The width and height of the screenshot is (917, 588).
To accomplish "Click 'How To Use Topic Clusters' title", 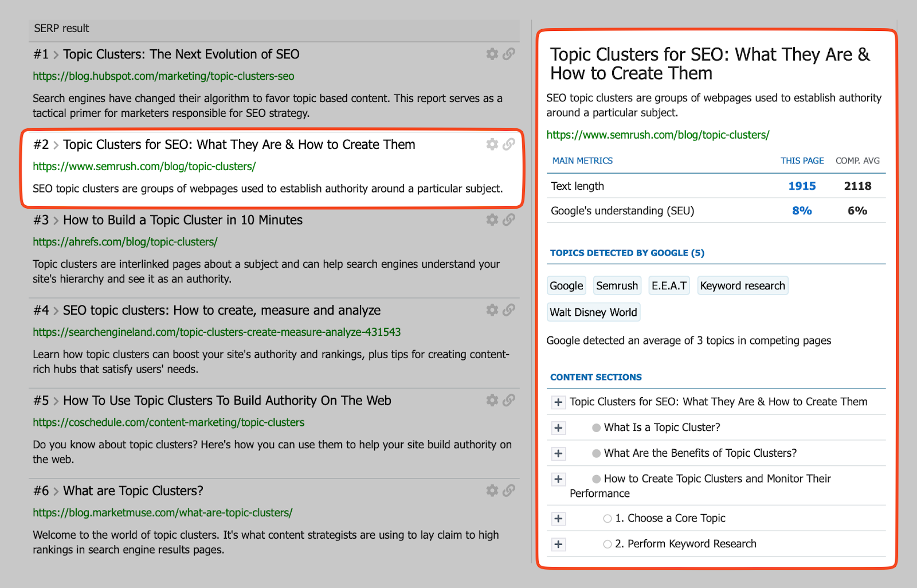I will tap(227, 401).
